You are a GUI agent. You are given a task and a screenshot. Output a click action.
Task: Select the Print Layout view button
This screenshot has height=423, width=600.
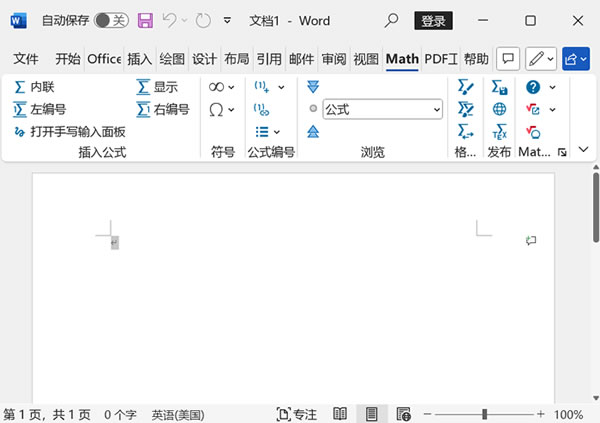click(x=371, y=414)
